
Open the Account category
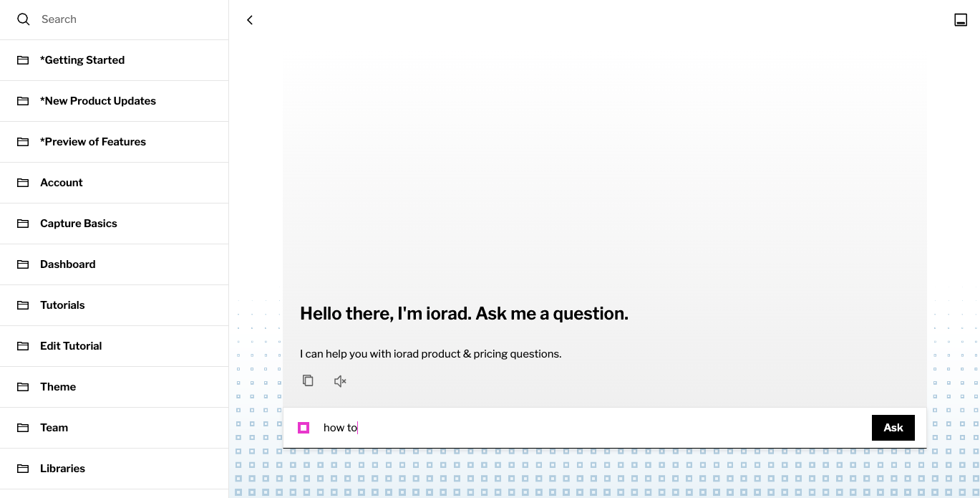115,183
